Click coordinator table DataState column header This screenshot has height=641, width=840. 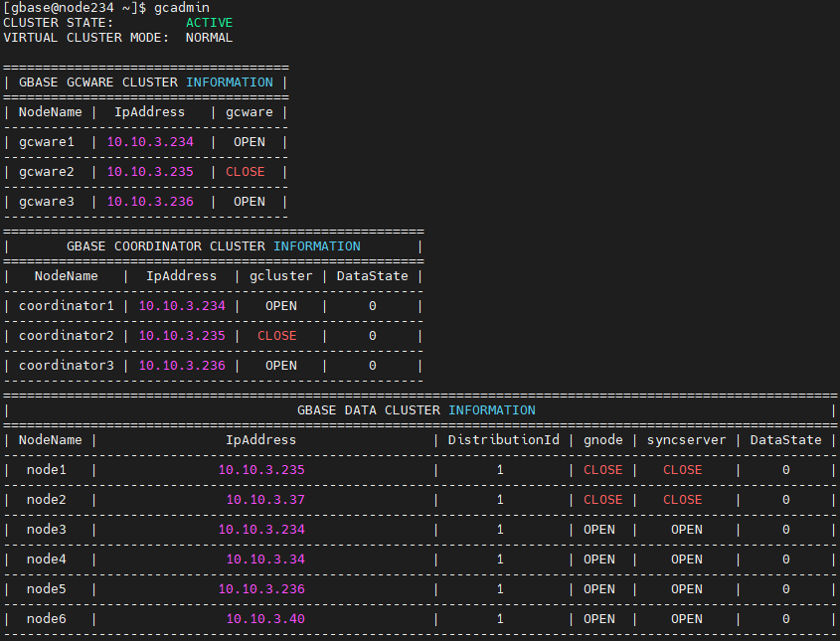[373, 276]
